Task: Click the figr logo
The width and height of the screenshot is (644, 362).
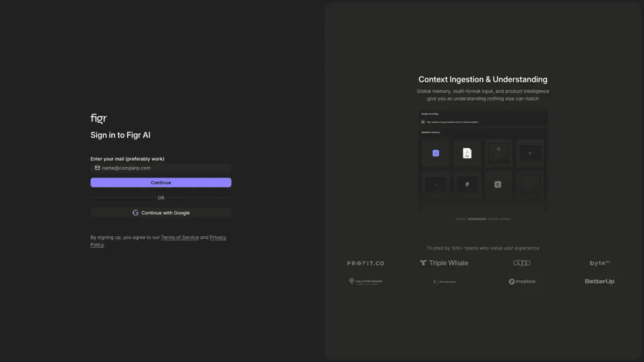Action: pyautogui.click(x=99, y=118)
